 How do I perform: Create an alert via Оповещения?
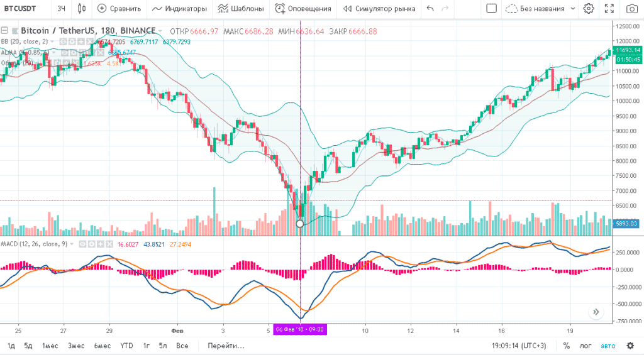coord(304,9)
